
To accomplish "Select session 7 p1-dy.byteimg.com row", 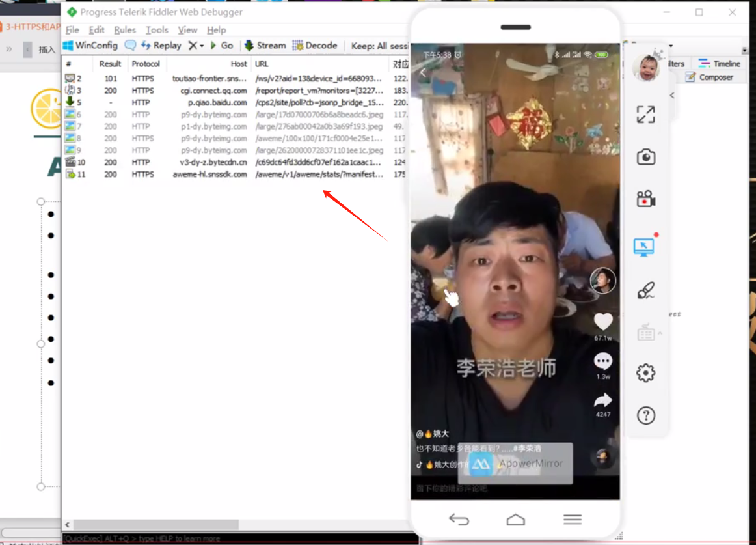I will tap(236, 126).
